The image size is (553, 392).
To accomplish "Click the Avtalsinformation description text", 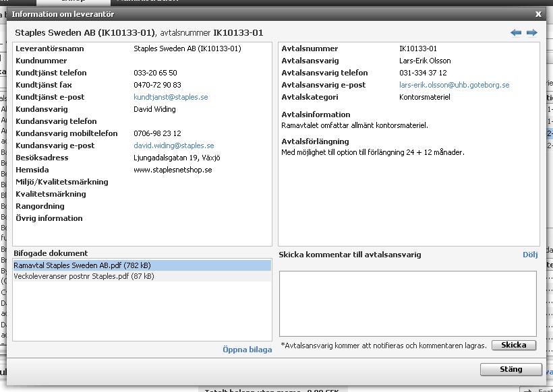I will (x=355, y=125).
